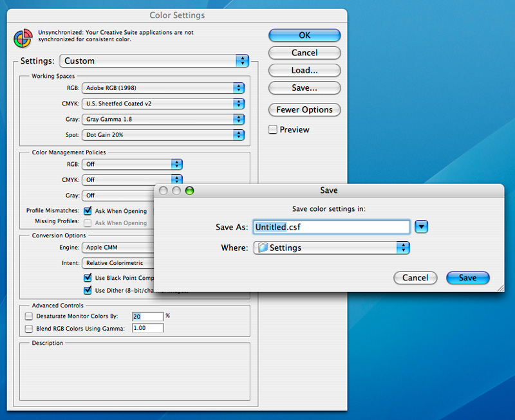Open the Intent dropdown Relative Colorimetric

point(118,263)
